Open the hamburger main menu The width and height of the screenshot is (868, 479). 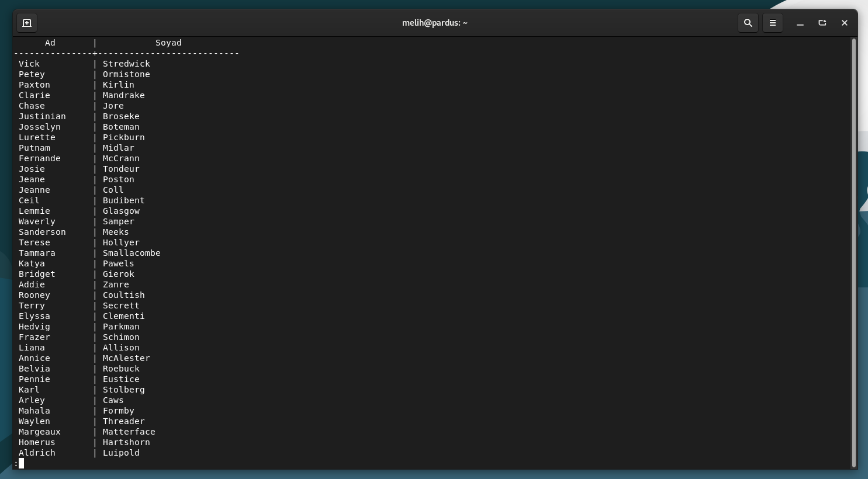click(772, 23)
